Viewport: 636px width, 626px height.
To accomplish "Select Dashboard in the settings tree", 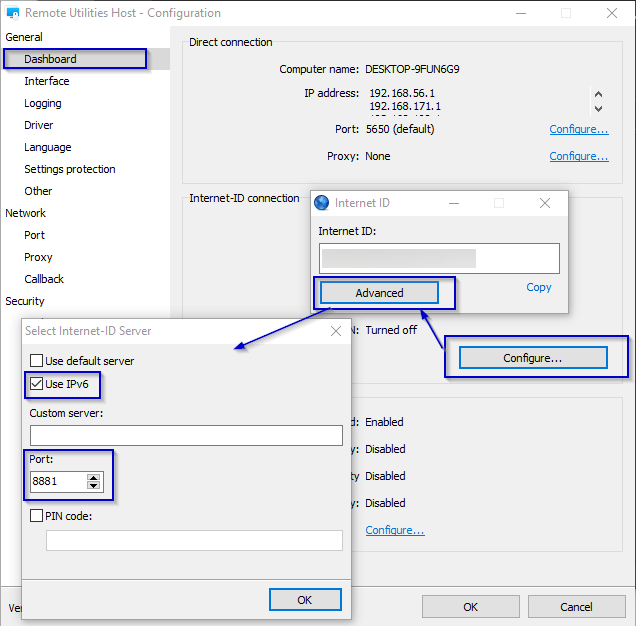I will tap(50, 59).
